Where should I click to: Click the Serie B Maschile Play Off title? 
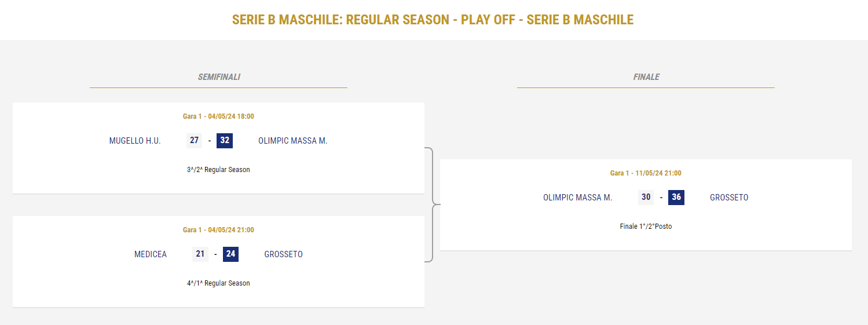(x=433, y=20)
